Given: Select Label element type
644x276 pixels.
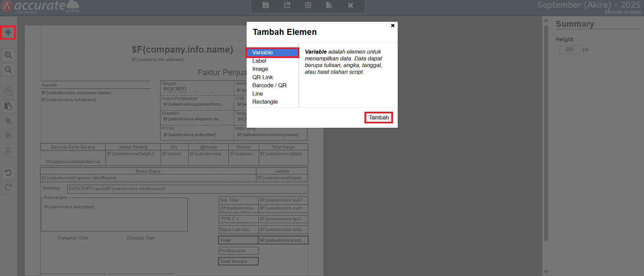Looking at the screenshot, I should (x=259, y=61).
